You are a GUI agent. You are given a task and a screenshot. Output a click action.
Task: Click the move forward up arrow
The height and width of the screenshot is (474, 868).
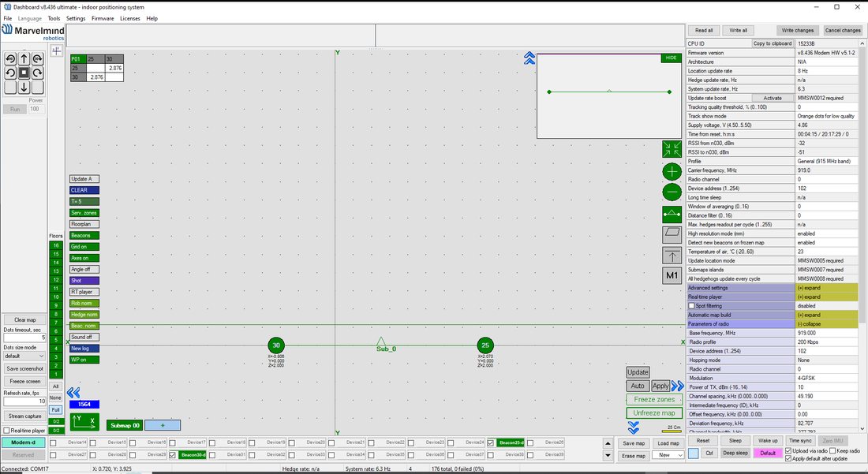click(x=24, y=58)
